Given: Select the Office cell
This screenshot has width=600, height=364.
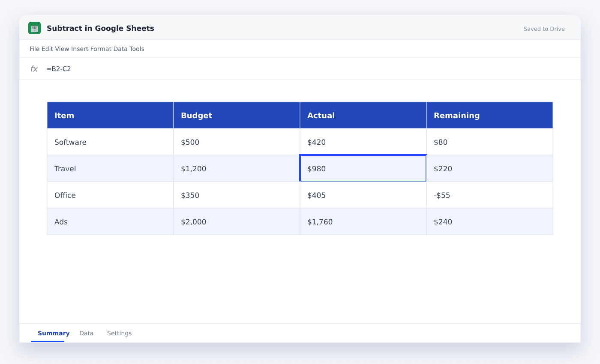Looking at the screenshot, I should [110, 195].
